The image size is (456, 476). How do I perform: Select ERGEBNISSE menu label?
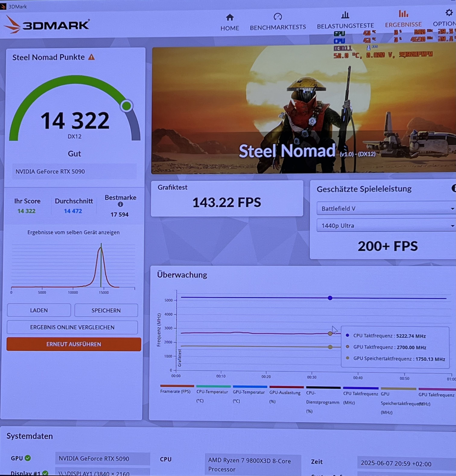(x=403, y=25)
